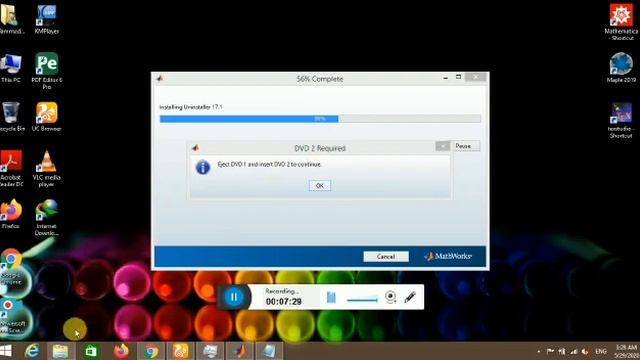Open the Windows Store from the taskbar
The width and height of the screenshot is (640, 360).
(x=91, y=351)
